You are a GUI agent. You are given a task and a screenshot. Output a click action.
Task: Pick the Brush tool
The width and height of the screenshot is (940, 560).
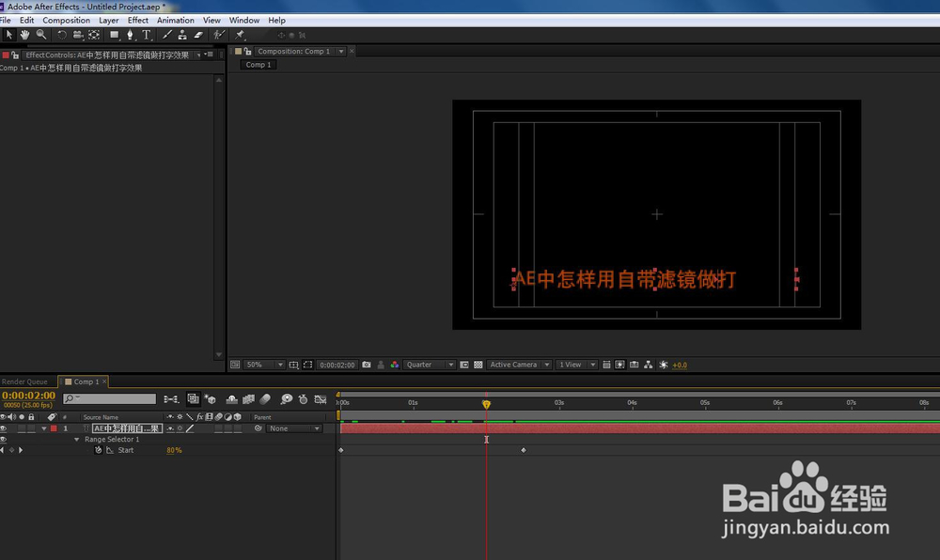(167, 35)
